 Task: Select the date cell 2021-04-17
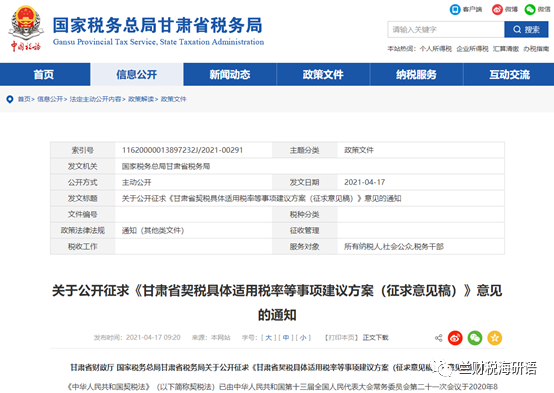click(365, 182)
